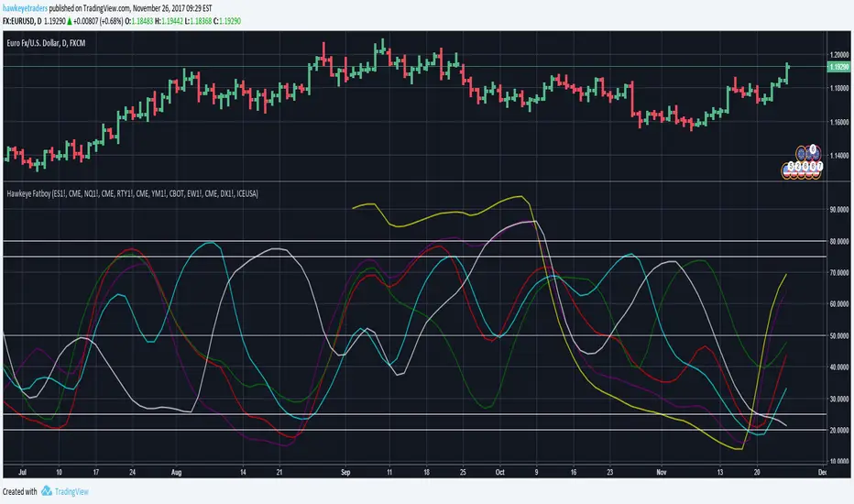Select the high value H:1.19442

[169, 21]
